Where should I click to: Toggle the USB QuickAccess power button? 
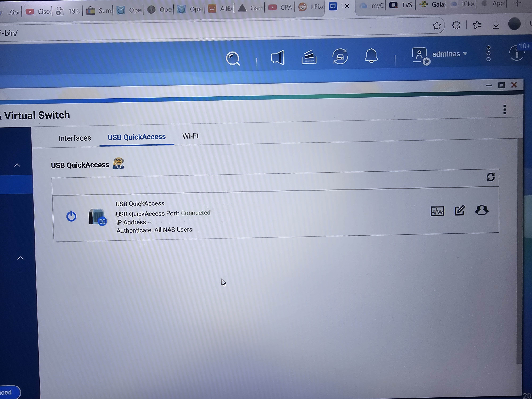[71, 216]
